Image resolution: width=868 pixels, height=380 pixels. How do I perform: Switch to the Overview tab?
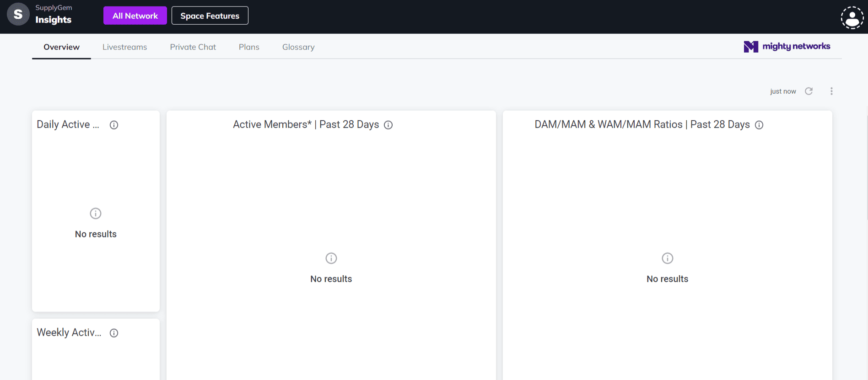click(61, 47)
